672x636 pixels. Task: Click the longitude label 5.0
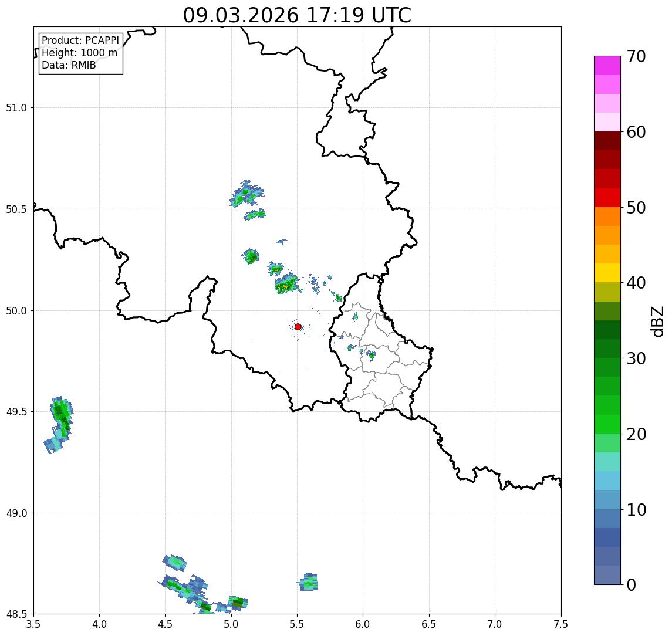coord(231,624)
